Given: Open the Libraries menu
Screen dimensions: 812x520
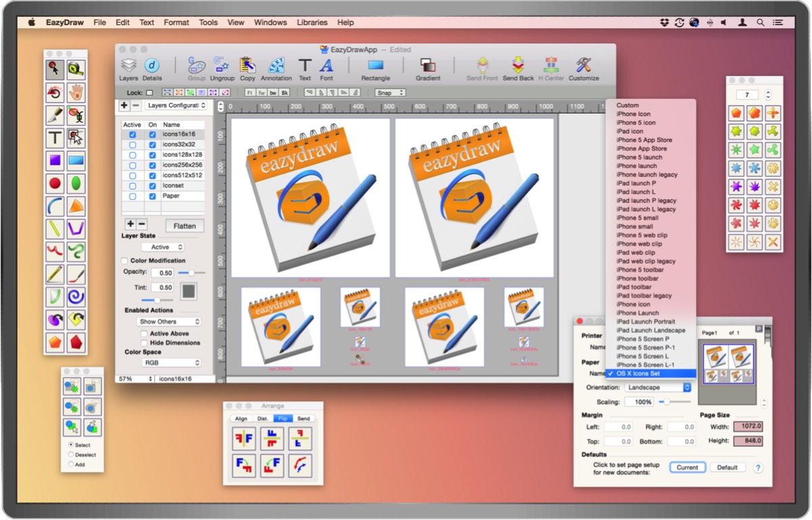Looking at the screenshot, I should 312,22.
